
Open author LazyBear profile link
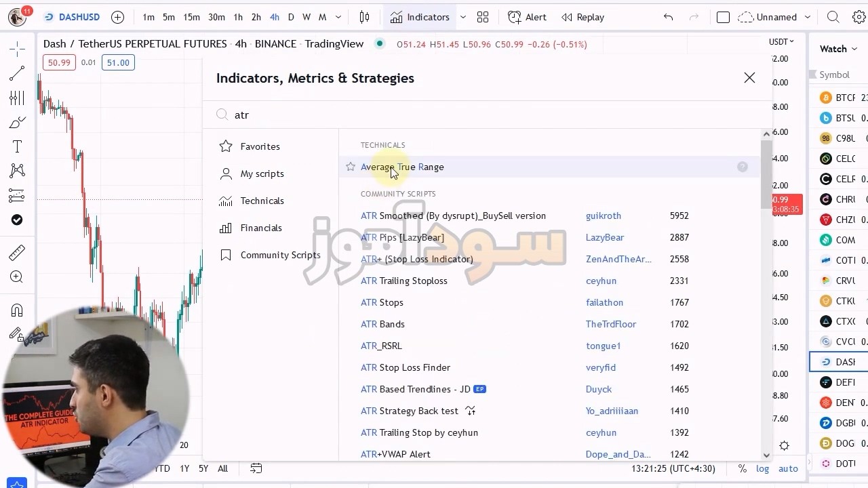click(605, 237)
